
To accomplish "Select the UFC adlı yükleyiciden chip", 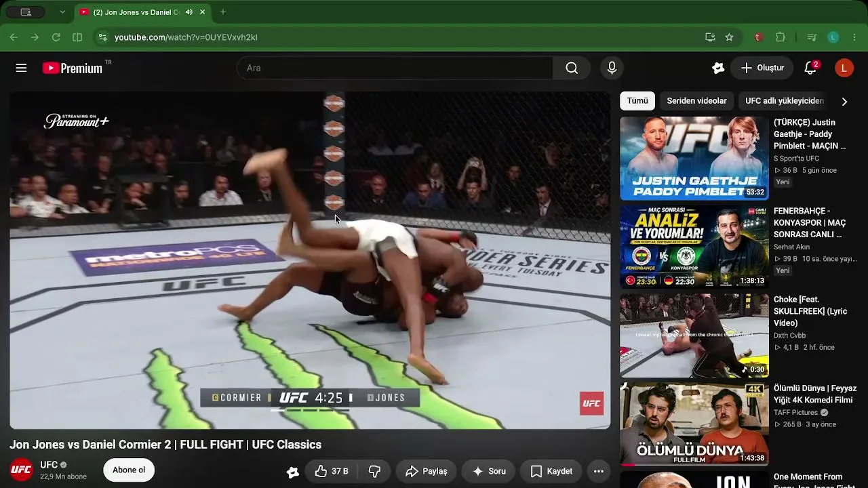I will 785,101.
